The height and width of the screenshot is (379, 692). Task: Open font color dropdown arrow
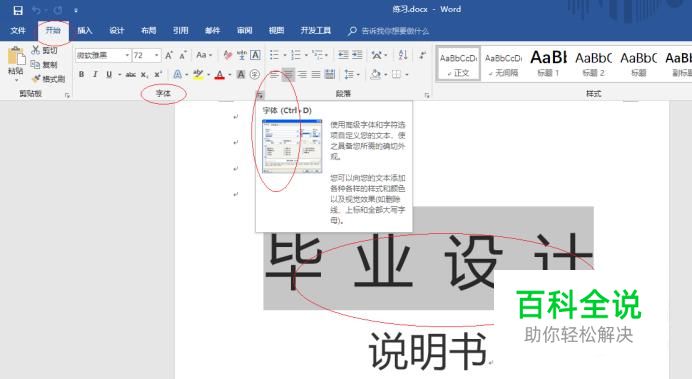point(229,75)
